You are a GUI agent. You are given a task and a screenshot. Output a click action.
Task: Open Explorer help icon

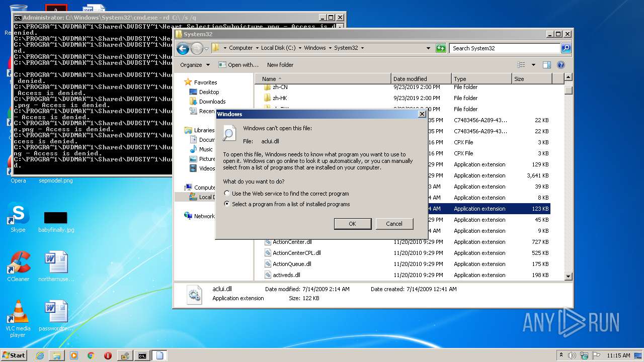(561, 65)
